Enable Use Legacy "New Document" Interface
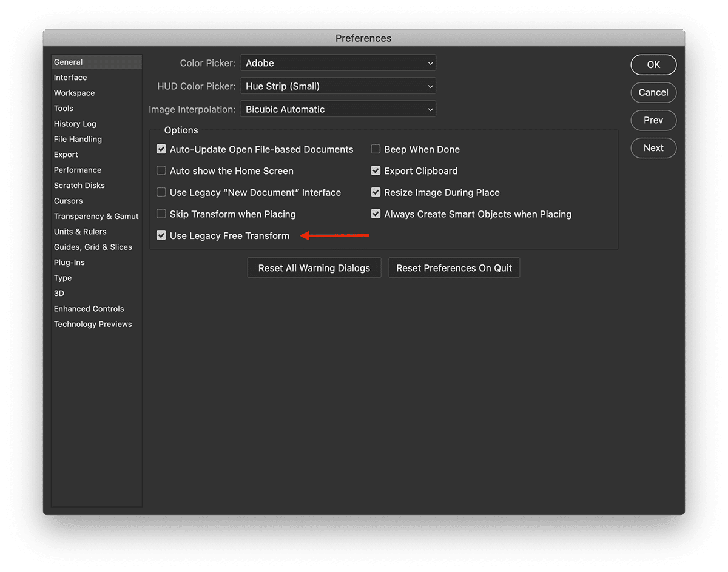 coord(161,192)
